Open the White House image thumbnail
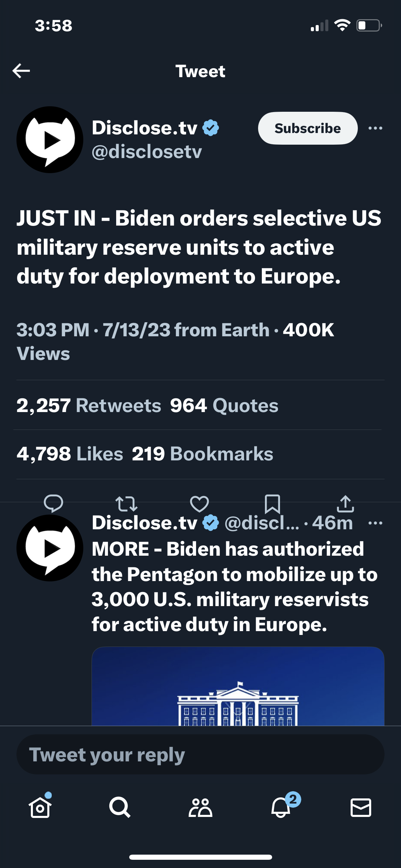The width and height of the screenshot is (401, 868). click(x=238, y=686)
